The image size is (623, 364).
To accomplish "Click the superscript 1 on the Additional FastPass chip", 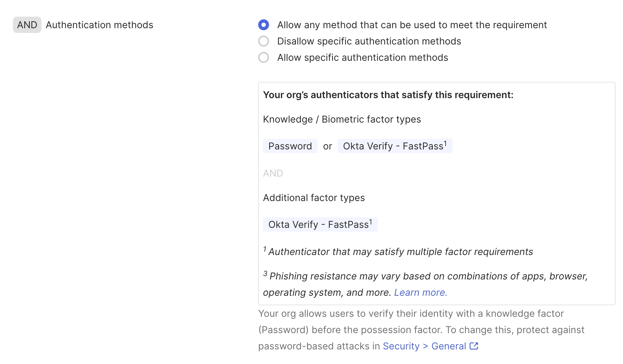I will pyautogui.click(x=371, y=222).
